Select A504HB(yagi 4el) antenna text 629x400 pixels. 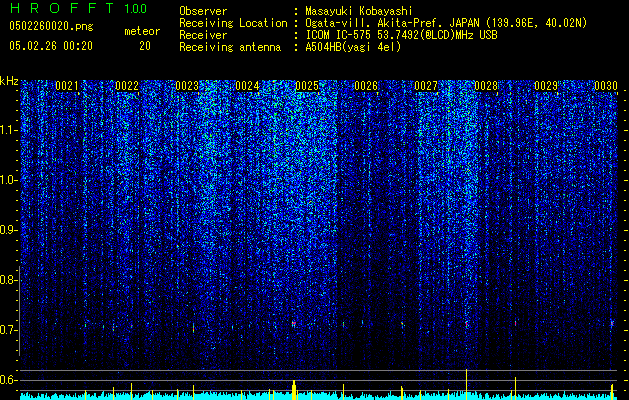tap(353, 47)
